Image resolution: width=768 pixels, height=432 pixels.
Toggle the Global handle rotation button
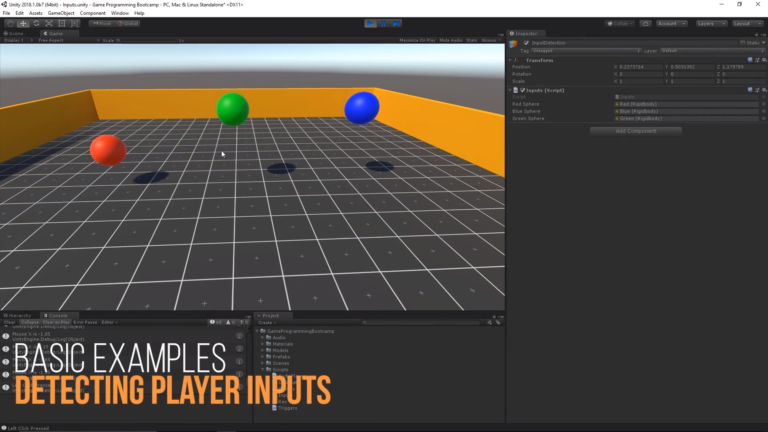point(128,24)
